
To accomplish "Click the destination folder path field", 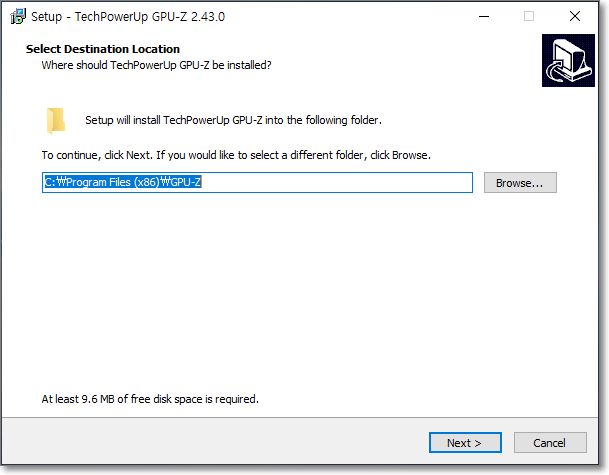I will [x=257, y=182].
